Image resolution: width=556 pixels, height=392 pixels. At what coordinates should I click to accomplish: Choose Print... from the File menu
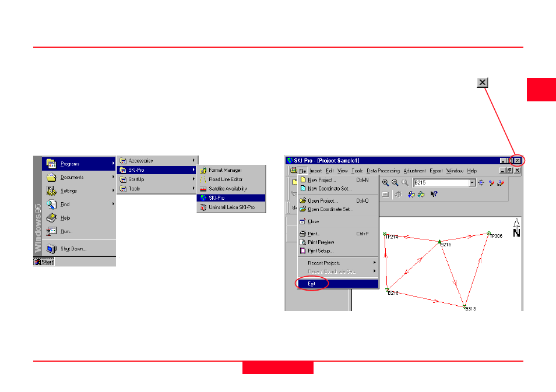[x=338, y=234]
